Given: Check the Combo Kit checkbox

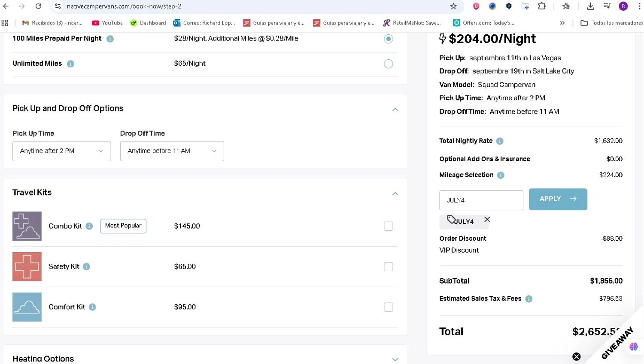Looking at the screenshot, I should tap(389, 226).
